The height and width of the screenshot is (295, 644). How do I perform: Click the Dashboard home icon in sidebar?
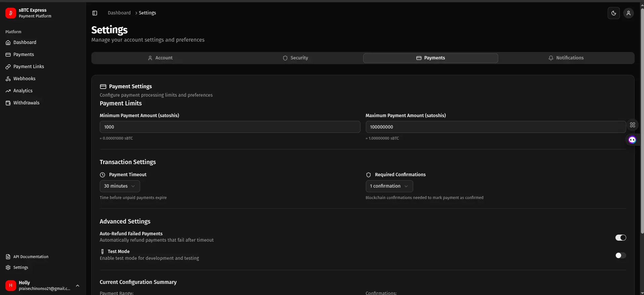click(8, 43)
